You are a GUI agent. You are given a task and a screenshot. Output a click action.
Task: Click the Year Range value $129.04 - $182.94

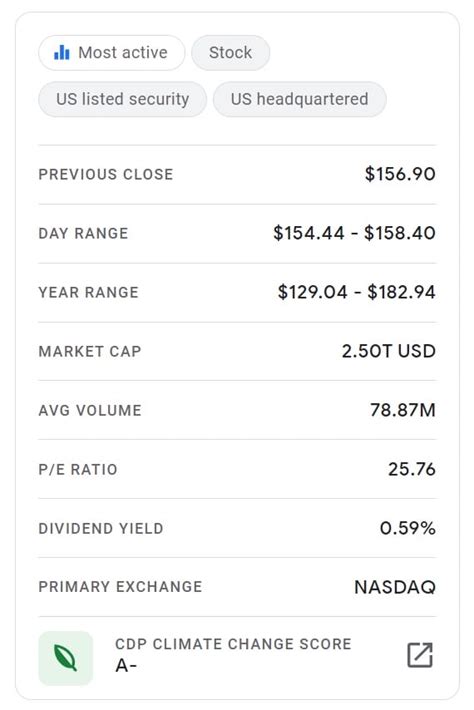tap(356, 292)
